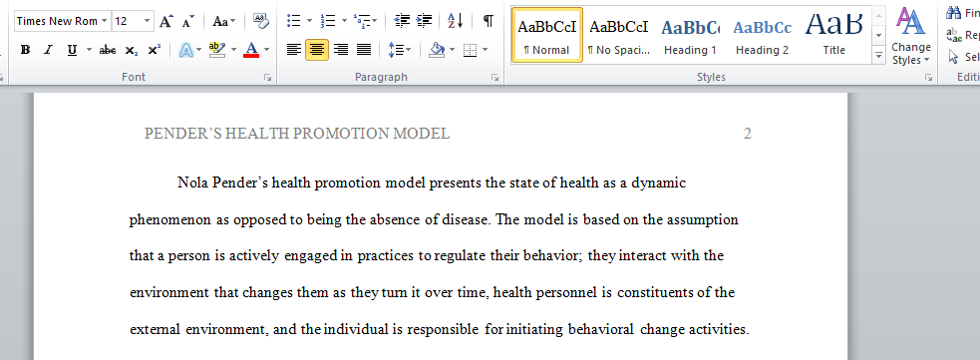The height and width of the screenshot is (360, 980).
Task: Open the Paragraph dialog launcher
Action: click(x=495, y=78)
